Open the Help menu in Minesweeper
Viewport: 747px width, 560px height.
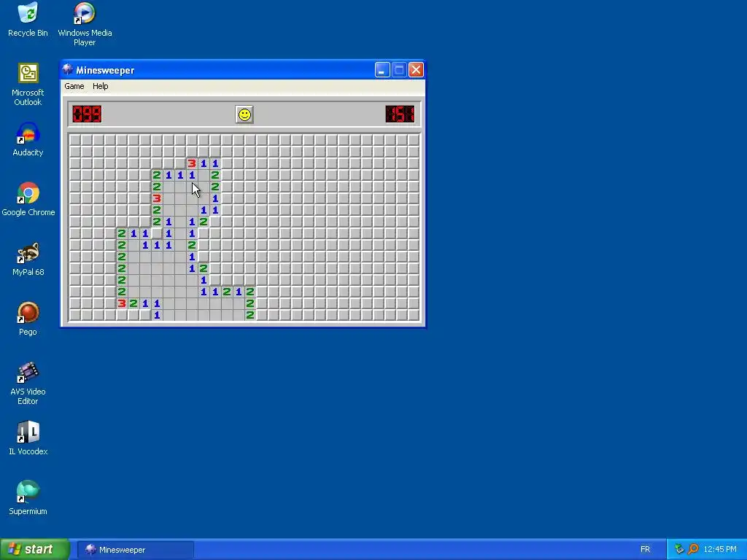pos(101,86)
